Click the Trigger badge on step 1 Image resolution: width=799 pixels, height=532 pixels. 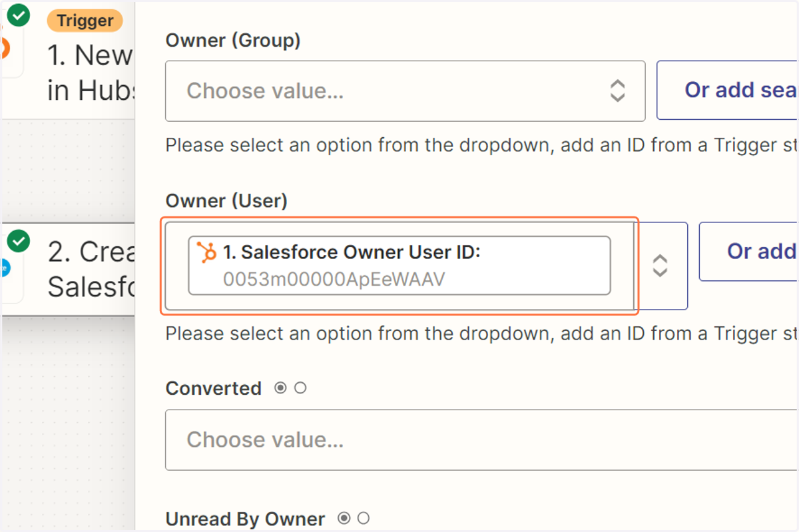tap(85, 21)
